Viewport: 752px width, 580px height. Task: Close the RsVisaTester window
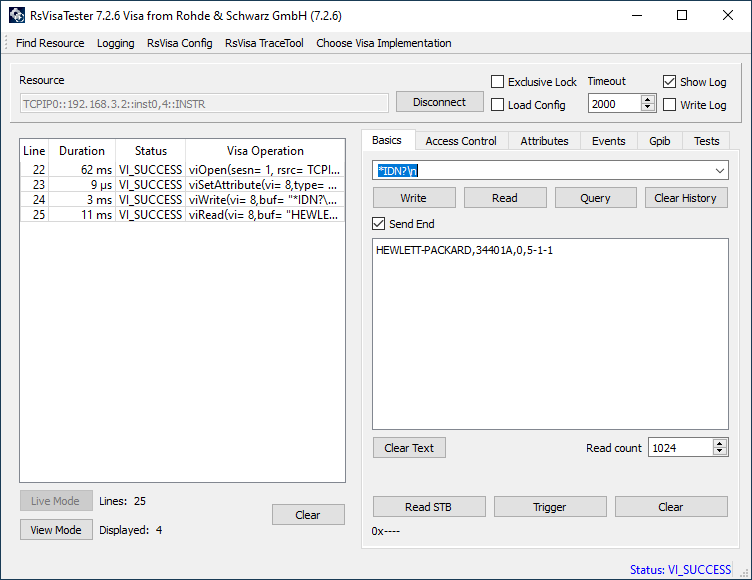pos(728,15)
